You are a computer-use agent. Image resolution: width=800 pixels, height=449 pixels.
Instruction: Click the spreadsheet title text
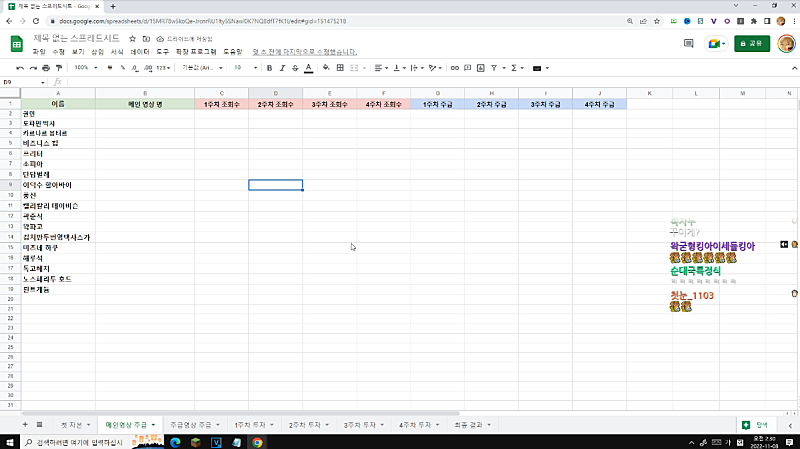pyautogui.click(x=77, y=38)
